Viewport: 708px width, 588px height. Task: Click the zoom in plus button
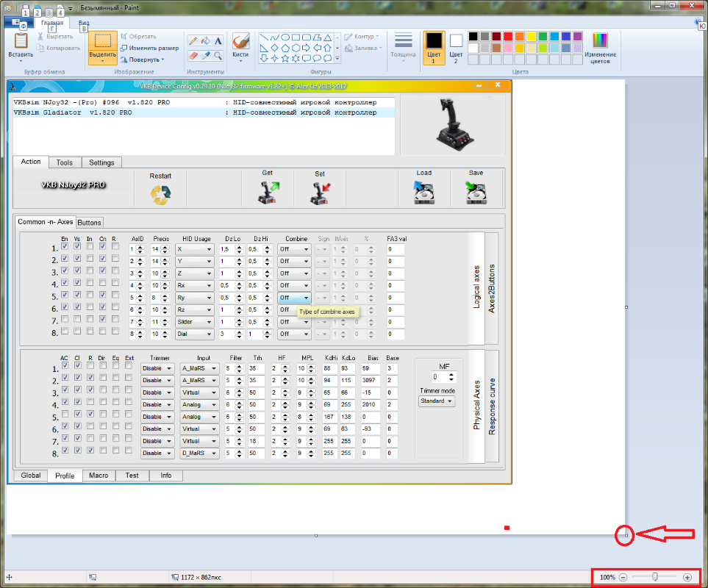[x=687, y=577]
